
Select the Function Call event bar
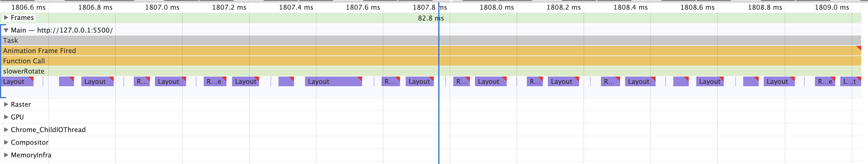[x=431, y=61]
